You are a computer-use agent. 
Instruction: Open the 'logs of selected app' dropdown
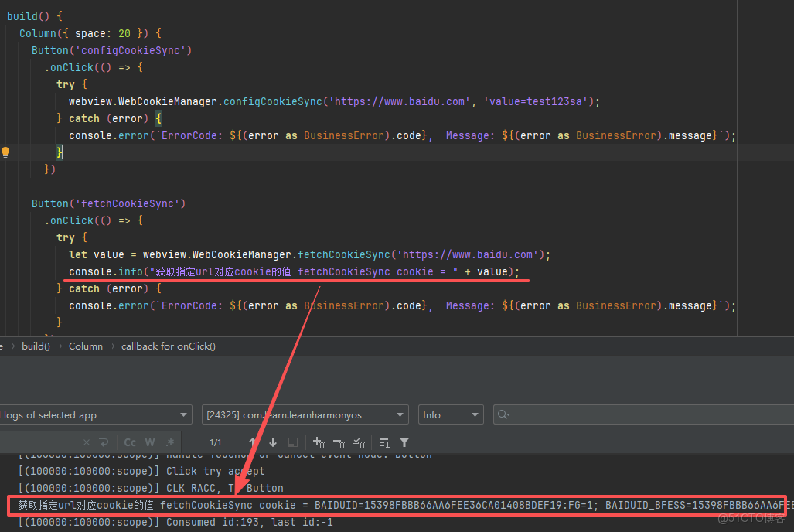94,415
